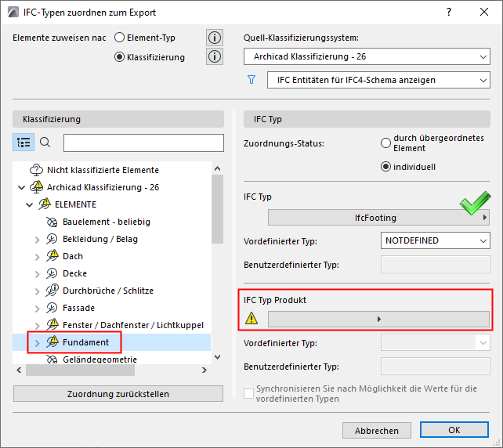Click the blue filter funnel icon
Screen dimensions: 503x448
251,80
